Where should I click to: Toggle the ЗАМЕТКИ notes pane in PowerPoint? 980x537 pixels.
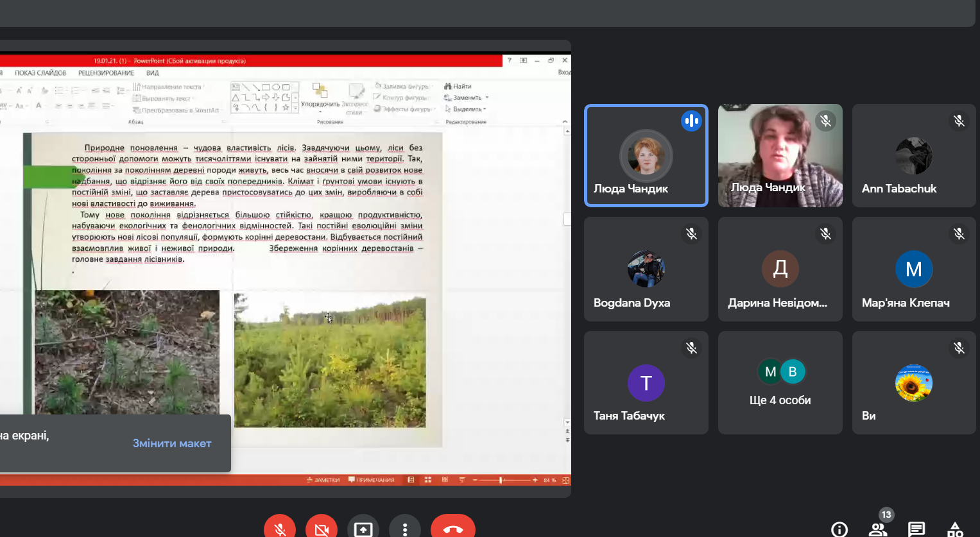pyautogui.click(x=323, y=480)
